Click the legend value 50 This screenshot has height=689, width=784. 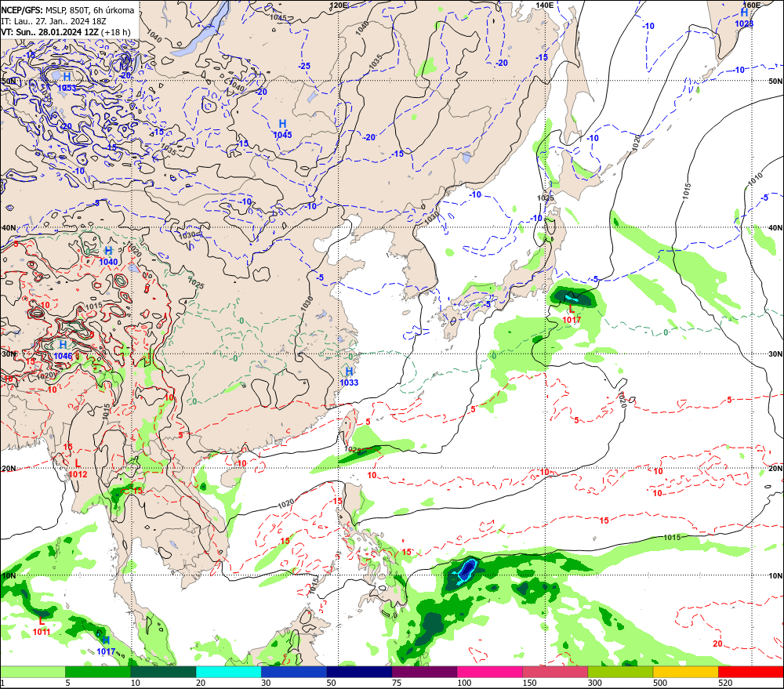pos(331,683)
